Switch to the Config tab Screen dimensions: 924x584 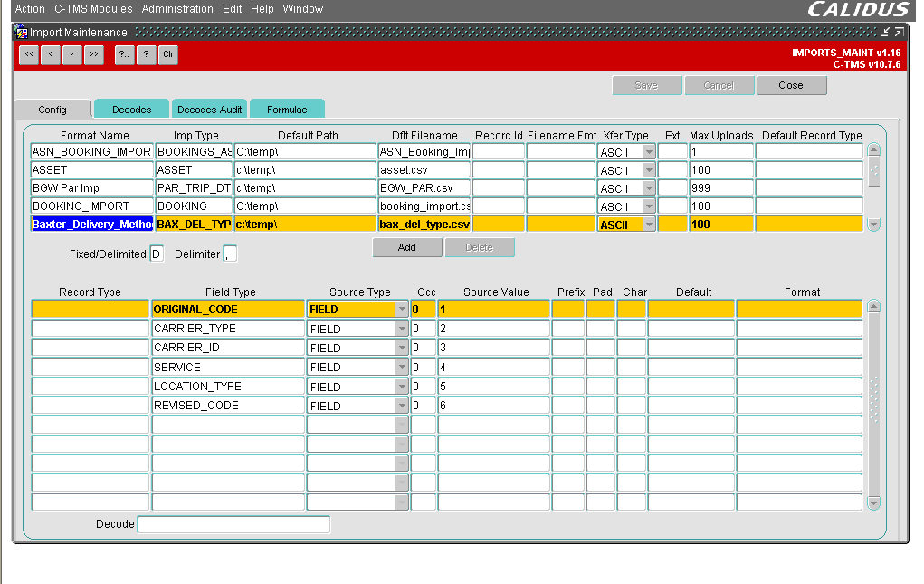[52, 110]
